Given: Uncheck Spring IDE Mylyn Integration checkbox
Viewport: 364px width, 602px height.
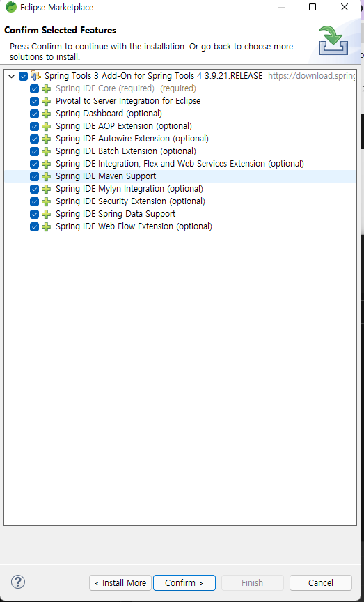Looking at the screenshot, I should tap(34, 190).
